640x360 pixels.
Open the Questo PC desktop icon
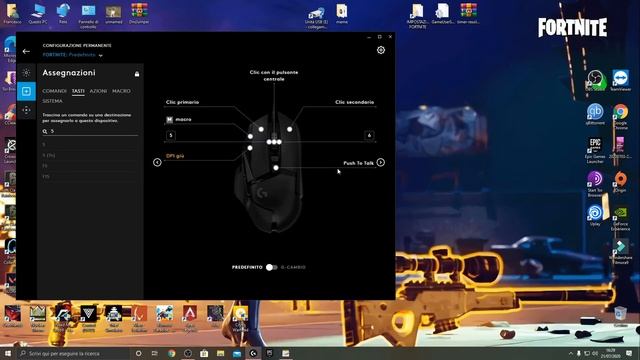38,13
